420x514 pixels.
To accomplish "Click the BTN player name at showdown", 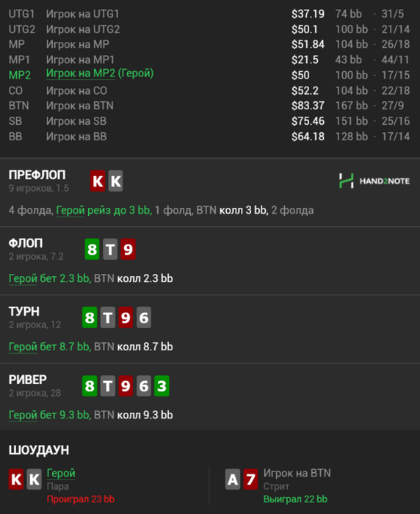I will [x=297, y=473].
